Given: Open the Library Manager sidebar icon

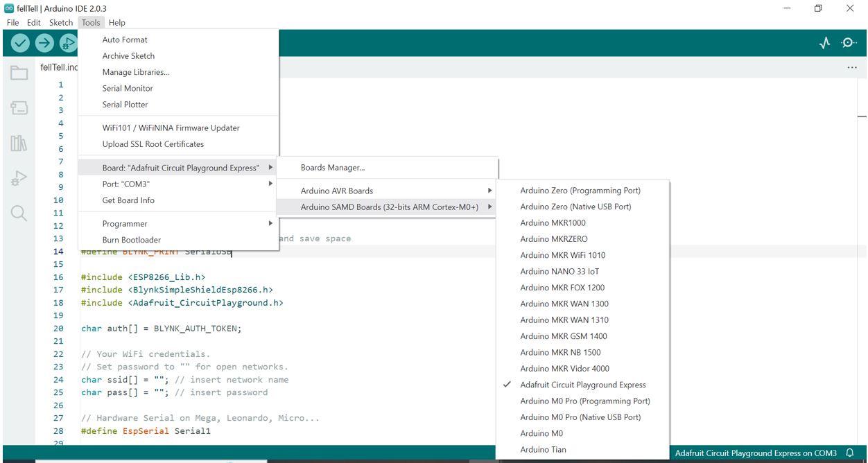Looking at the screenshot, I should [x=19, y=143].
